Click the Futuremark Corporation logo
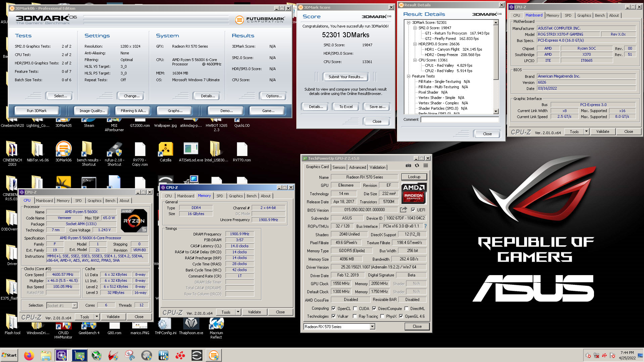 [260, 20]
